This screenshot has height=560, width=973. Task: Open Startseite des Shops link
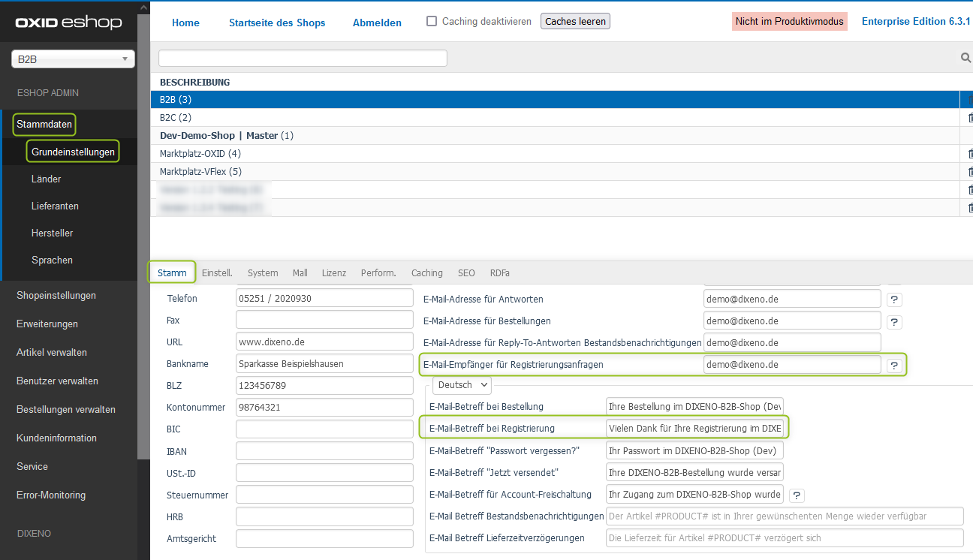click(x=277, y=23)
